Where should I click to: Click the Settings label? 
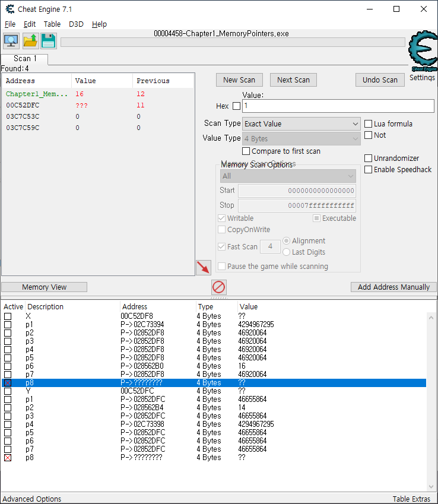[422, 78]
